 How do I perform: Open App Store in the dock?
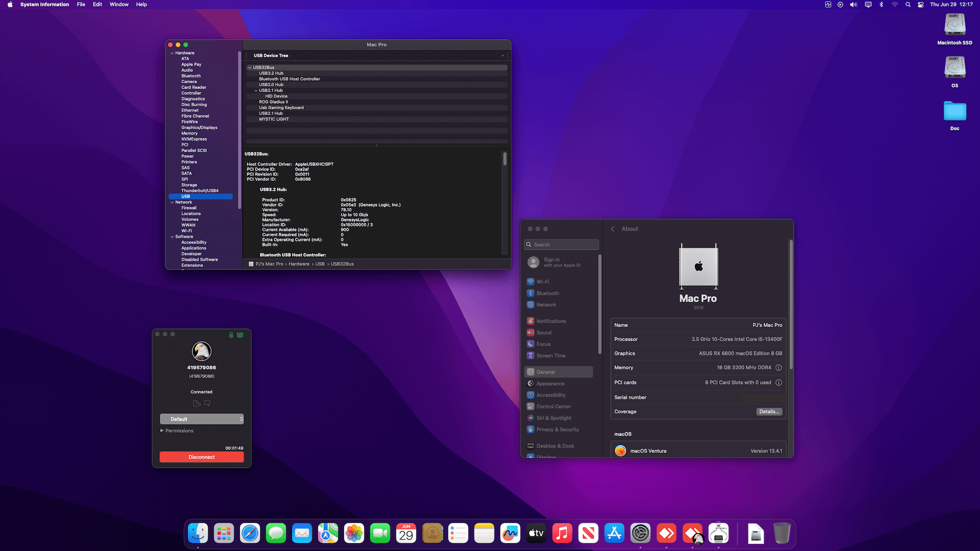click(615, 534)
